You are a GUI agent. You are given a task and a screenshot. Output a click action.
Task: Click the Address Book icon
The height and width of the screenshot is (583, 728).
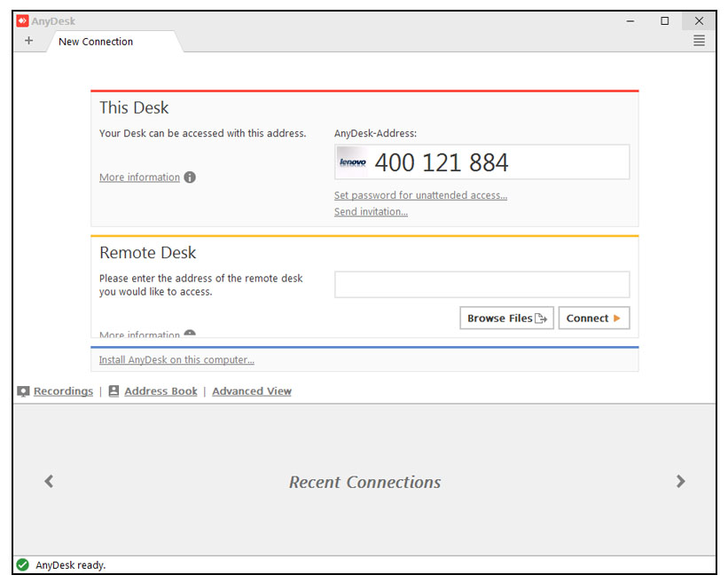pos(114,391)
